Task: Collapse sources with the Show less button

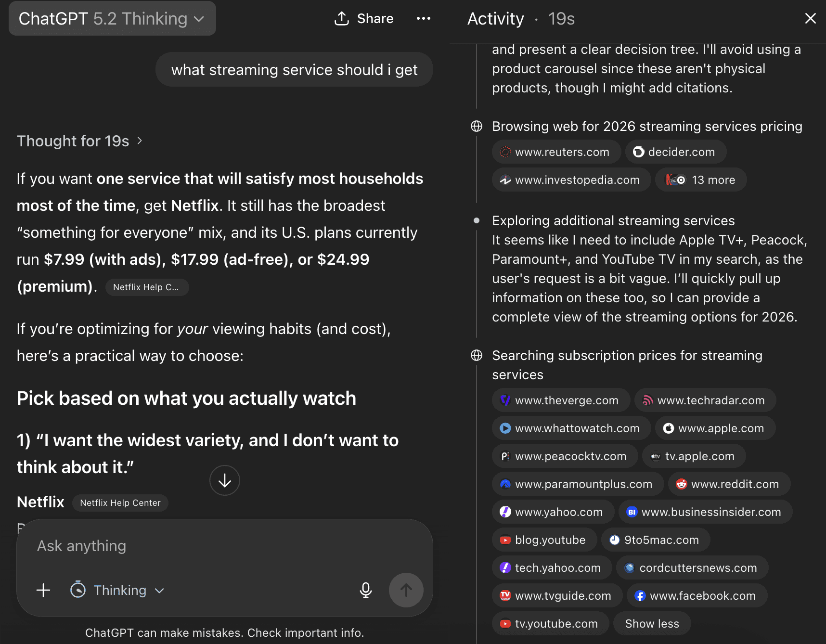Action: (x=652, y=623)
